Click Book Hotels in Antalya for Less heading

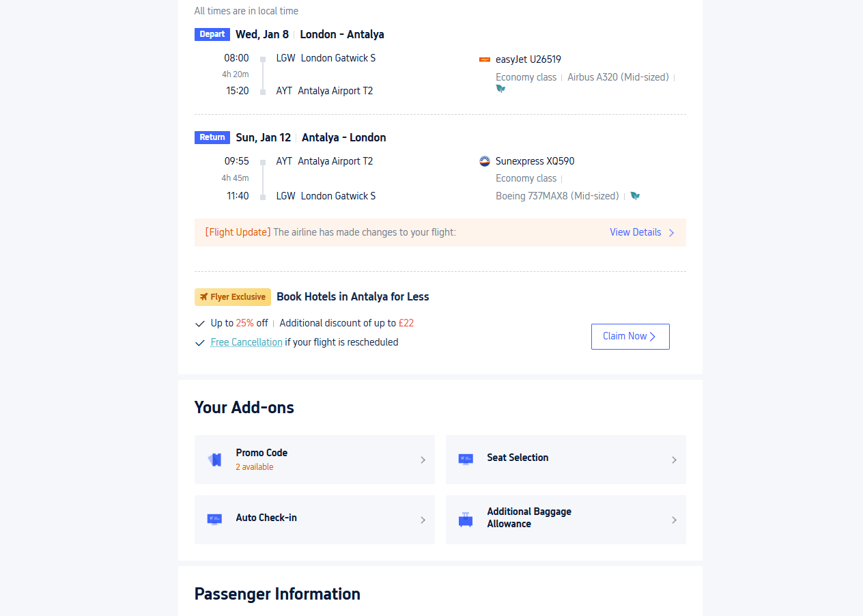click(353, 296)
